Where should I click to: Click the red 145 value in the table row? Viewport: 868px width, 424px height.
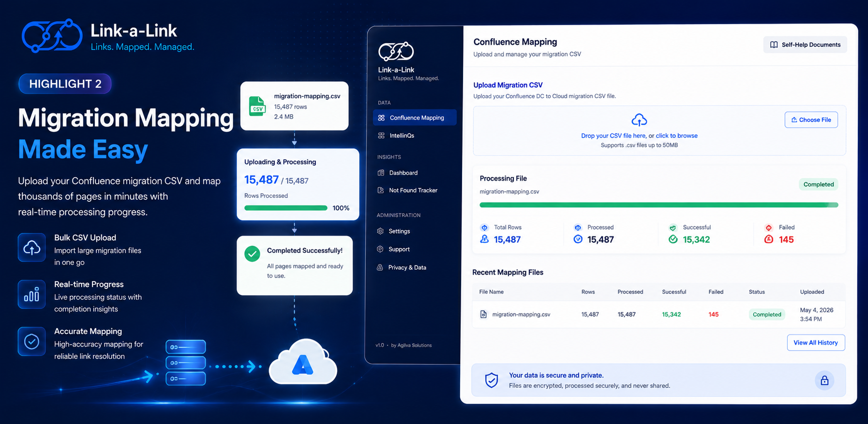click(x=713, y=314)
